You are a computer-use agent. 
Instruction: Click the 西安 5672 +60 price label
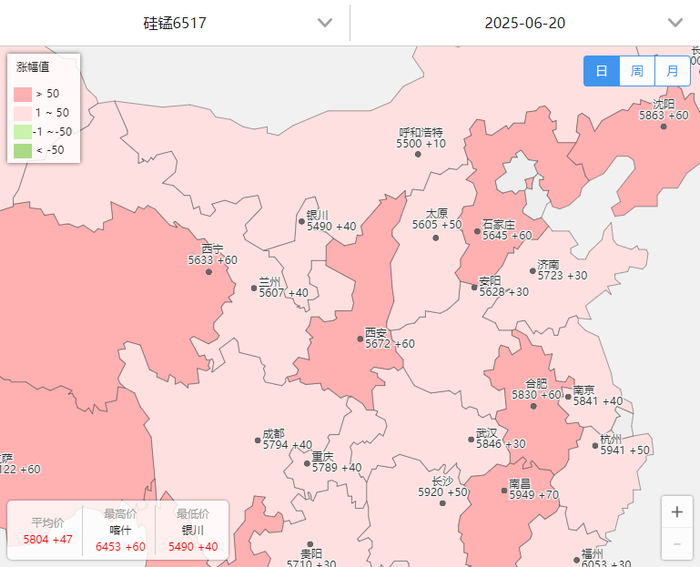[x=390, y=338]
